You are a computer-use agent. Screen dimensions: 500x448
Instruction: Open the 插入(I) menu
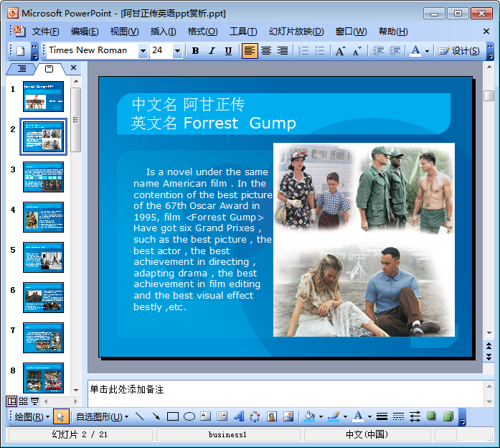pos(163,32)
